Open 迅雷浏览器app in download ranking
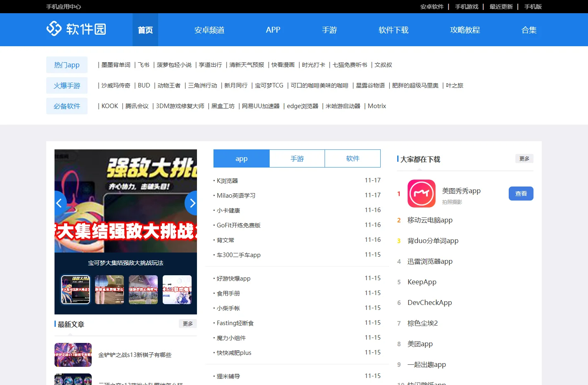588x385 pixels. (x=430, y=261)
